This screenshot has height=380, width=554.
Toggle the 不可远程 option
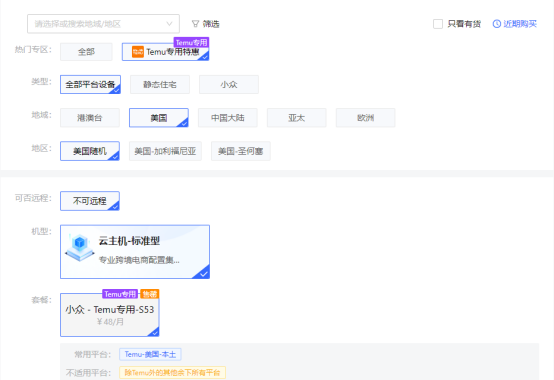[90, 201]
